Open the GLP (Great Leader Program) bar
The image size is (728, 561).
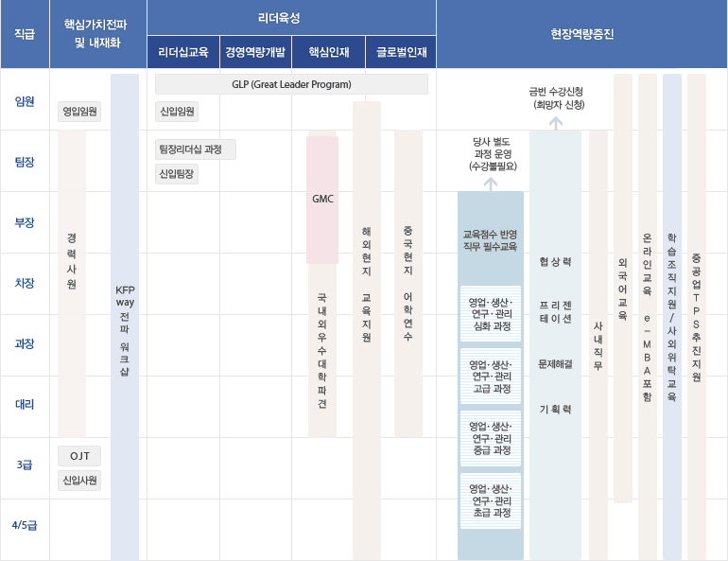point(291,85)
